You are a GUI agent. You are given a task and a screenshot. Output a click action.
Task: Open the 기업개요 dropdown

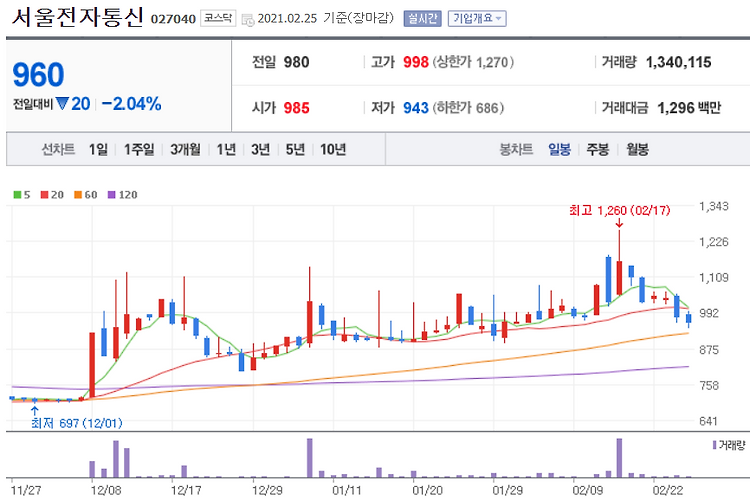tap(477, 19)
